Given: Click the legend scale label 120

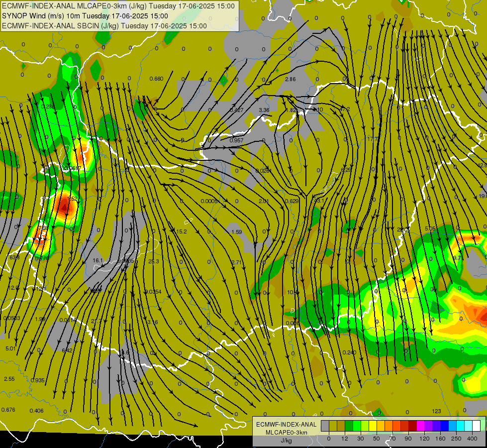Looking at the screenshot, I should point(425,439).
